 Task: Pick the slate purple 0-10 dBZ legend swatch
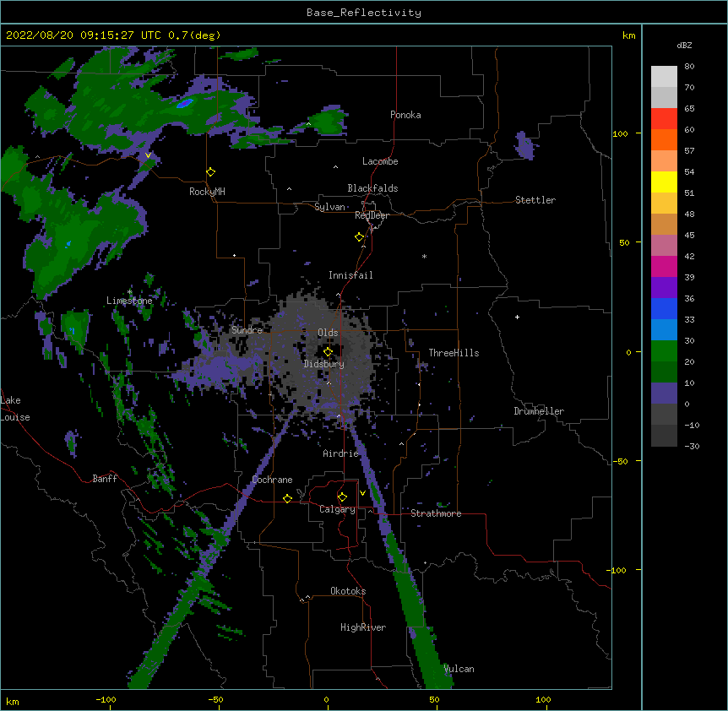(x=664, y=393)
